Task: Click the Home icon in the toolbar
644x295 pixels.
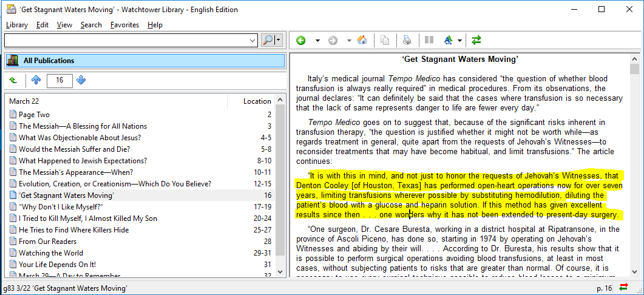Action: click(x=362, y=41)
